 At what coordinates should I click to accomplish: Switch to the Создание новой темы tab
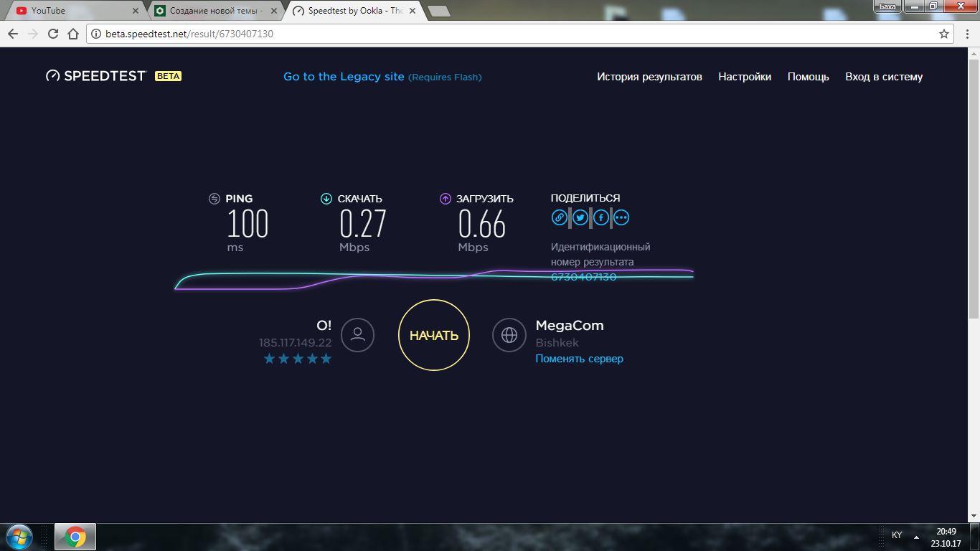pos(215,11)
